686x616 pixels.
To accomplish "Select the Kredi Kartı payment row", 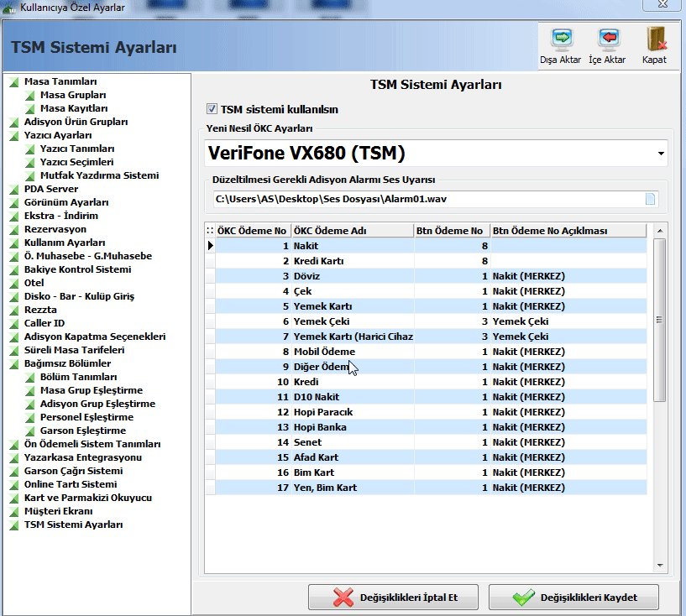I will [x=431, y=261].
